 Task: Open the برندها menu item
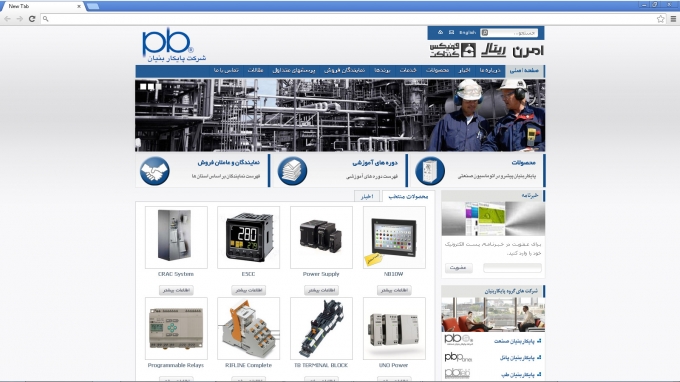pos(382,70)
